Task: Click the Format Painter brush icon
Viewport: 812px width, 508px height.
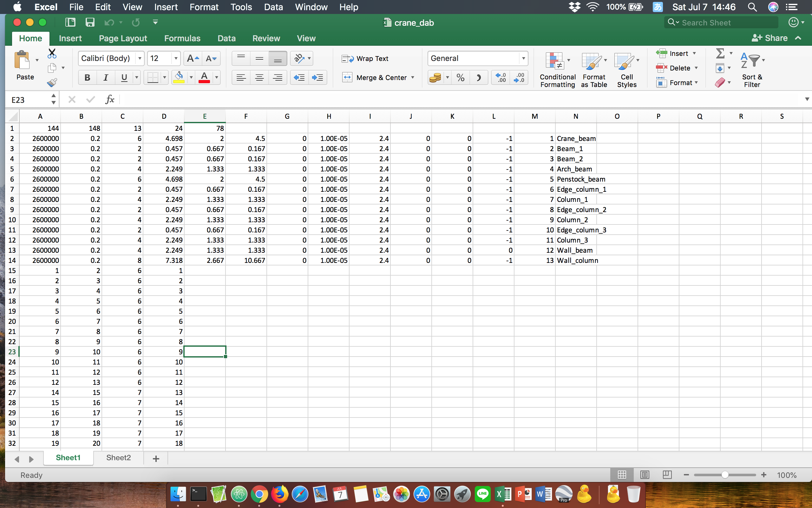Action: pyautogui.click(x=52, y=82)
